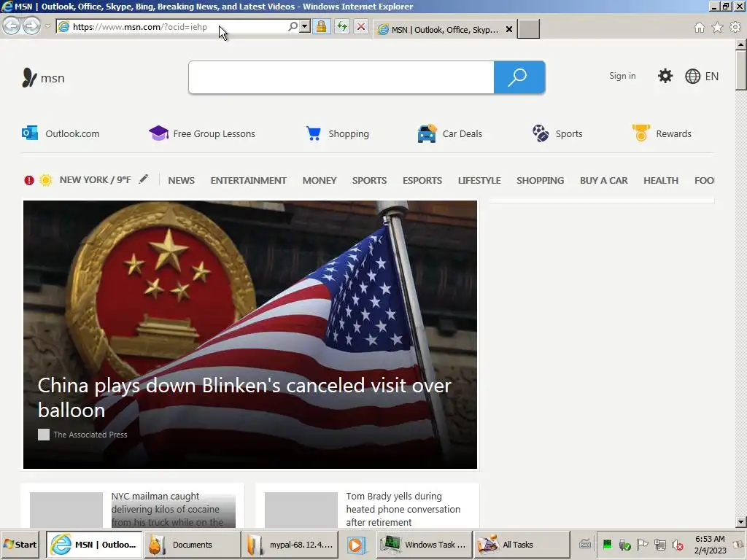Open Shopping cart shortcut

point(337,133)
